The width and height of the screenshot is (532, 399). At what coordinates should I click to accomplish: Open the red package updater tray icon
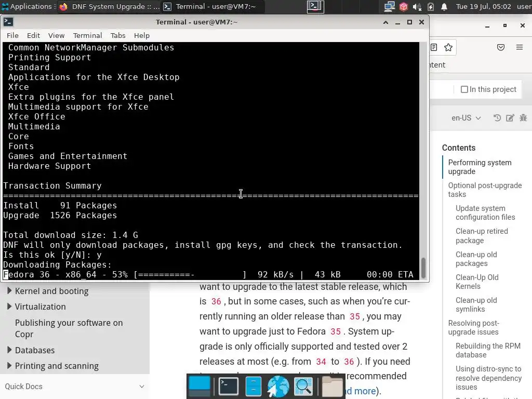point(403,6)
